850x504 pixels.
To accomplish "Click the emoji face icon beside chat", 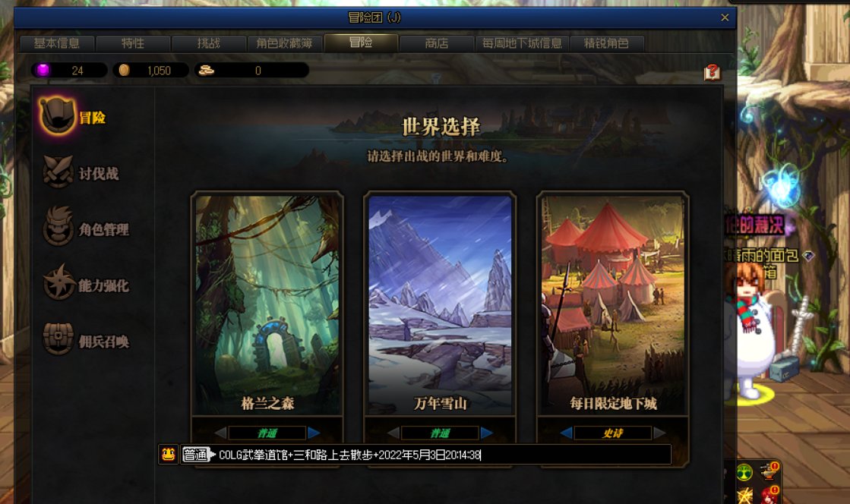I will [169, 454].
